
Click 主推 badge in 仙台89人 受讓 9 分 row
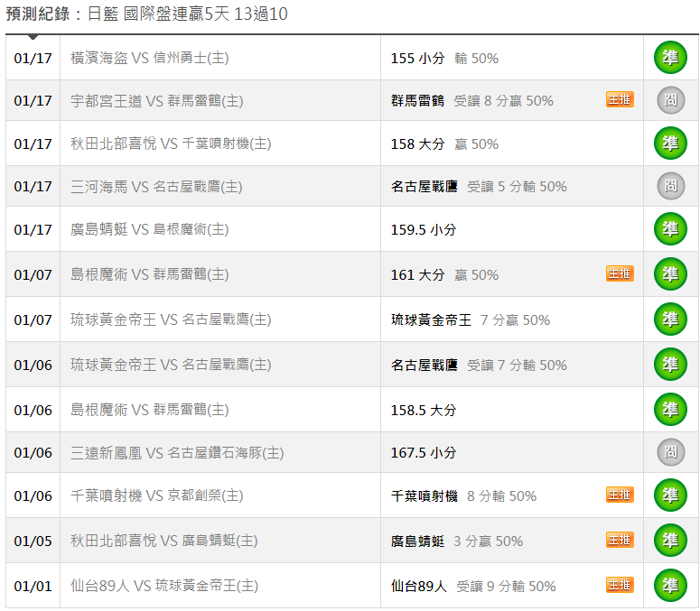tap(620, 585)
